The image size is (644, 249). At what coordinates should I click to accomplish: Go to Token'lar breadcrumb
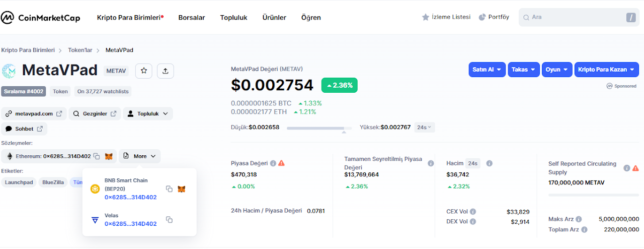(80, 50)
